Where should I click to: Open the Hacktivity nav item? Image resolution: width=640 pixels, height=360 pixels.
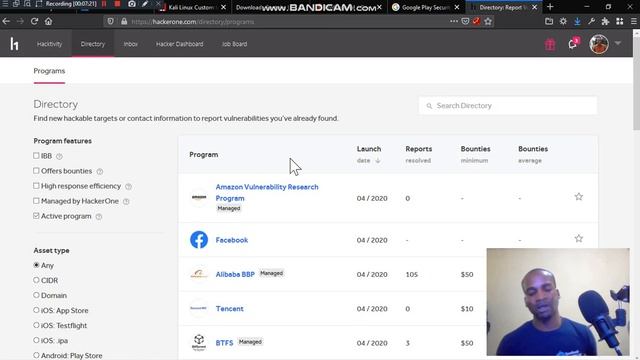(x=49, y=44)
